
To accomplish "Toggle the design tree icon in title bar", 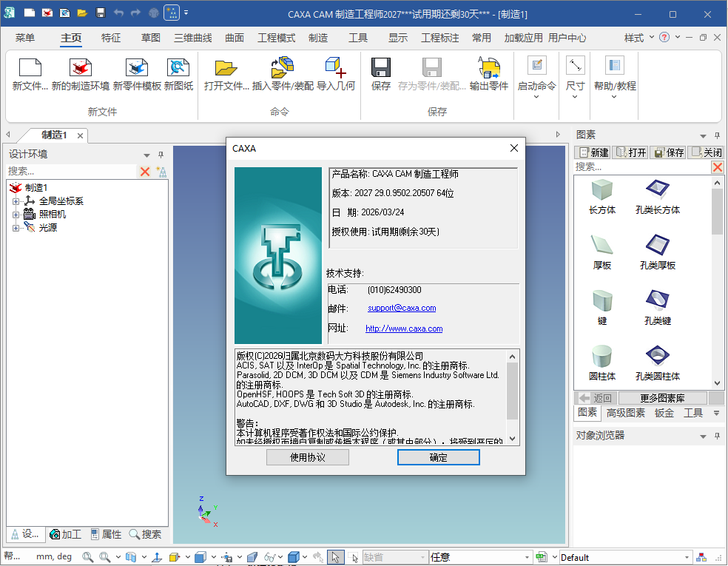I will click(172, 13).
